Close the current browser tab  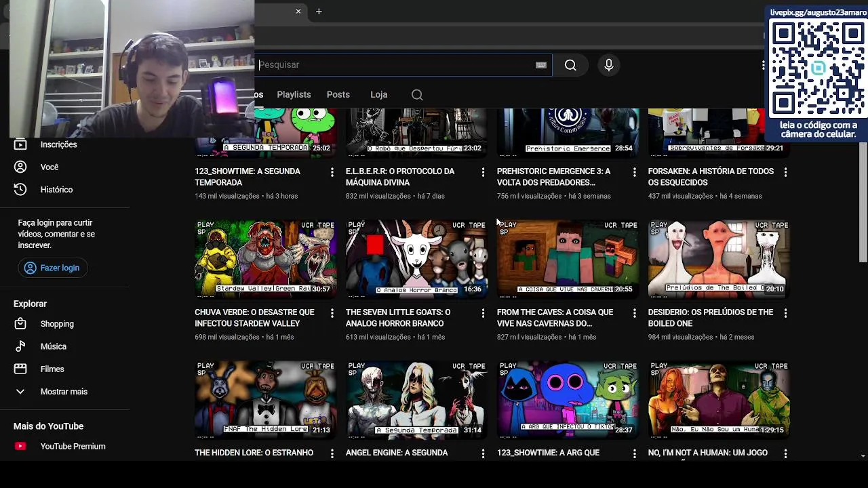tap(298, 12)
